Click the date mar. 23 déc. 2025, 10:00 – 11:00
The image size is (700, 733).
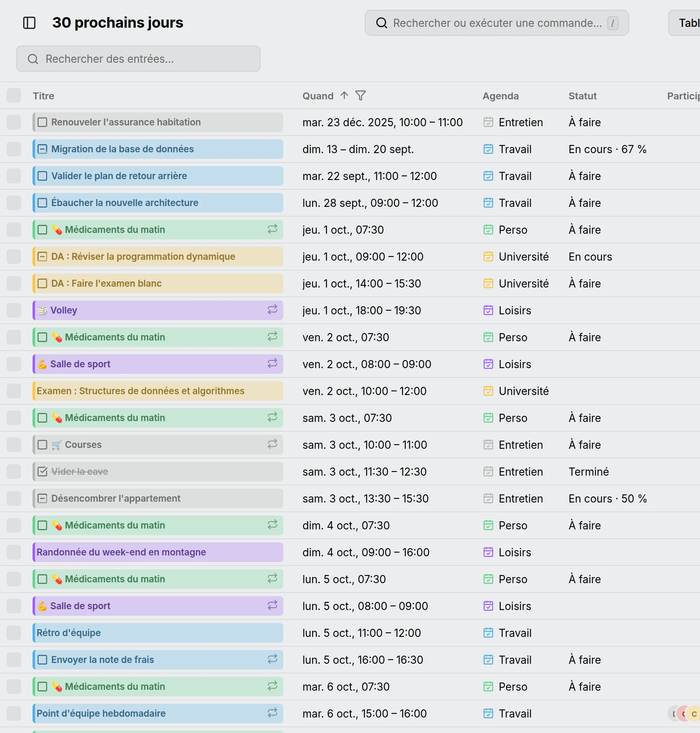[x=383, y=122]
